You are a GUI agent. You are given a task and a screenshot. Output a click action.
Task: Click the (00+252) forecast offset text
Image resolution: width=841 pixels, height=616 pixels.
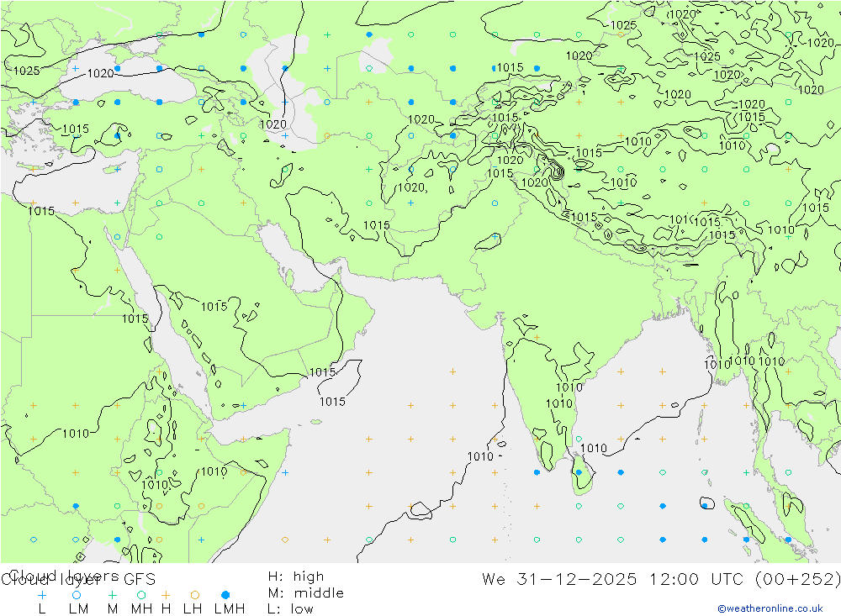[798, 579]
